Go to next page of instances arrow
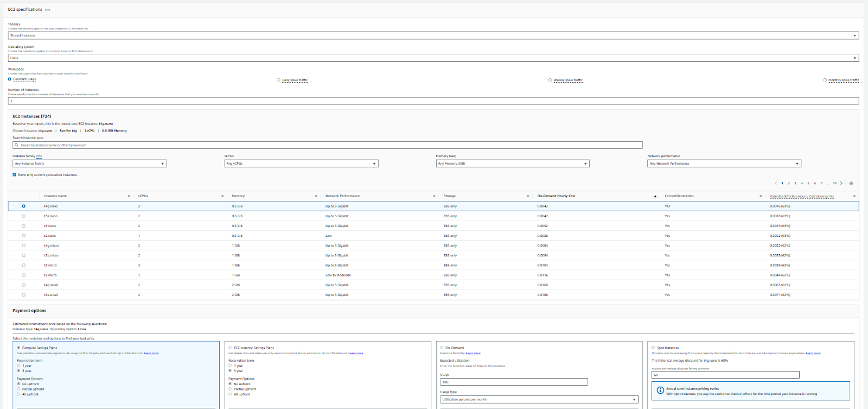This screenshot has width=868, height=409. [x=841, y=184]
